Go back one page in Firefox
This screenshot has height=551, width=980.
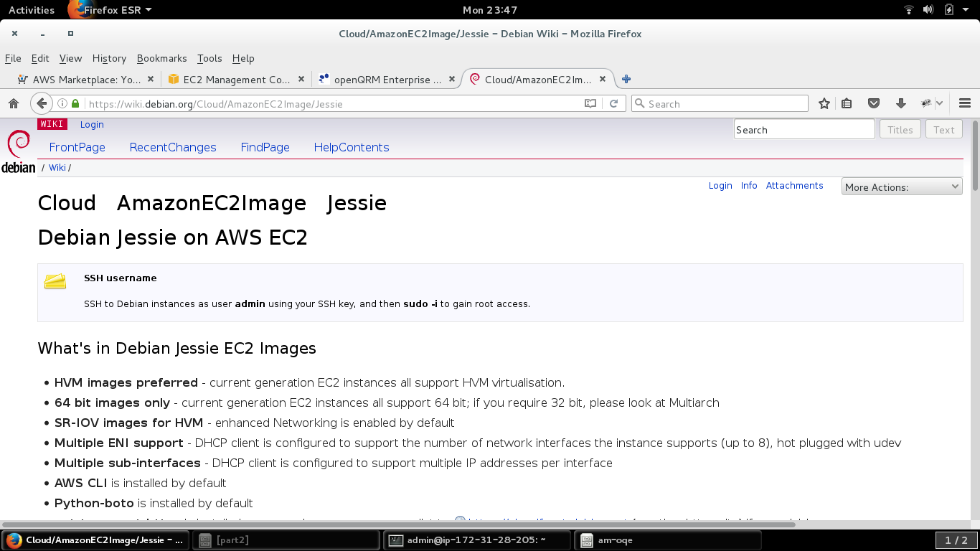click(42, 103)
